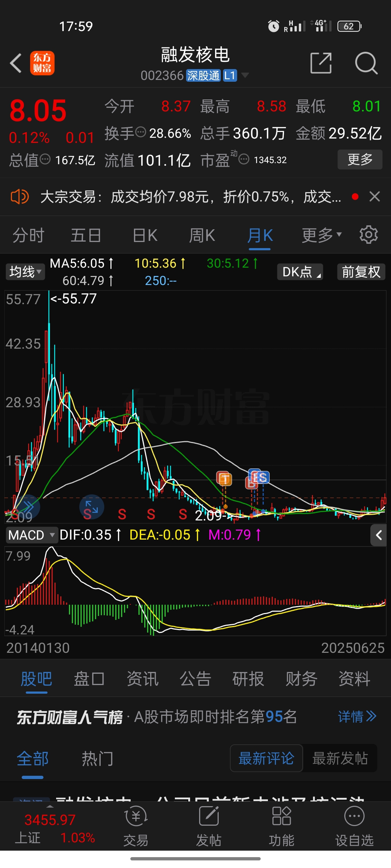Switch to 最新评论 sorting

(x=266, y=758)
